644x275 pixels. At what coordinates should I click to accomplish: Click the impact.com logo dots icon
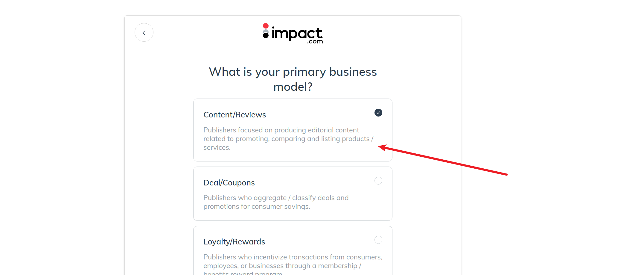[266, 31]
